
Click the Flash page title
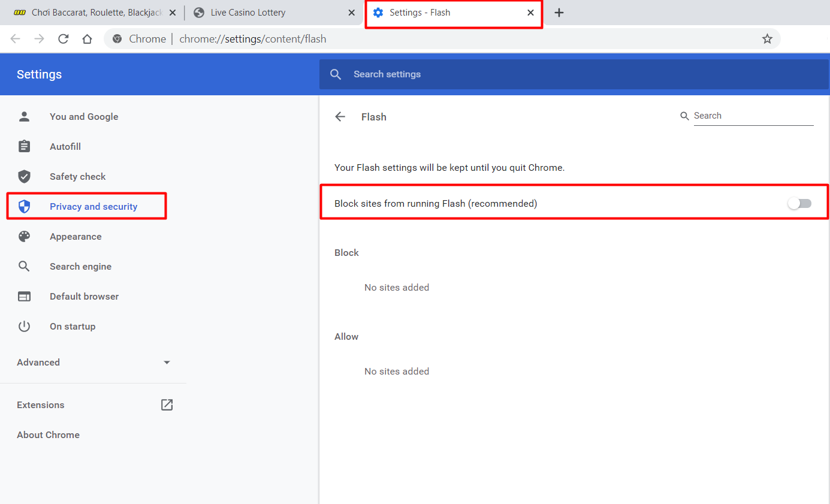click(x=374, y=117)
